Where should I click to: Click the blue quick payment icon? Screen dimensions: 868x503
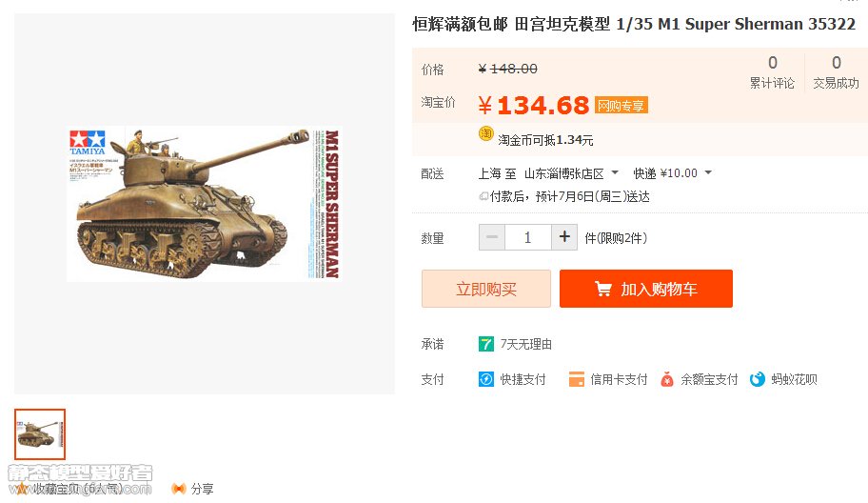coord(486,379)
